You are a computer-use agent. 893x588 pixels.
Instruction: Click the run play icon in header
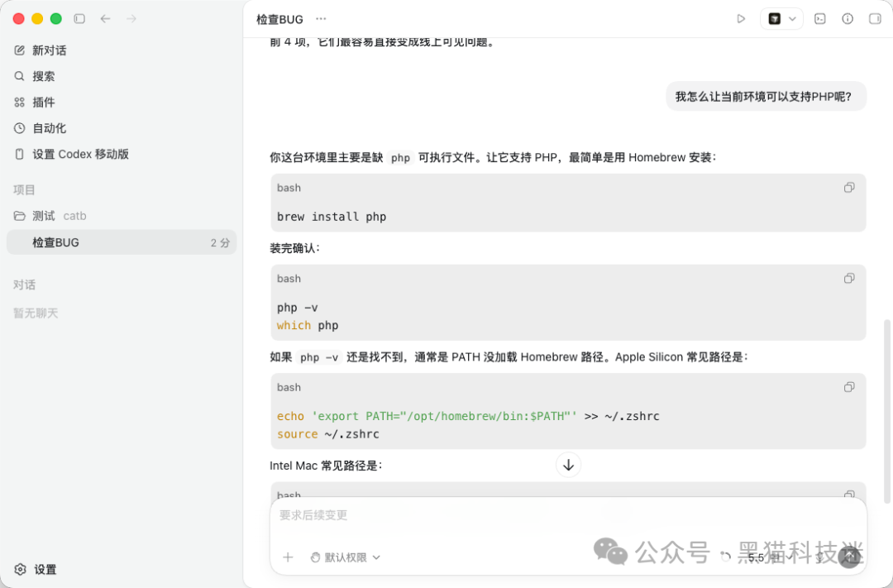click(741, 19)
